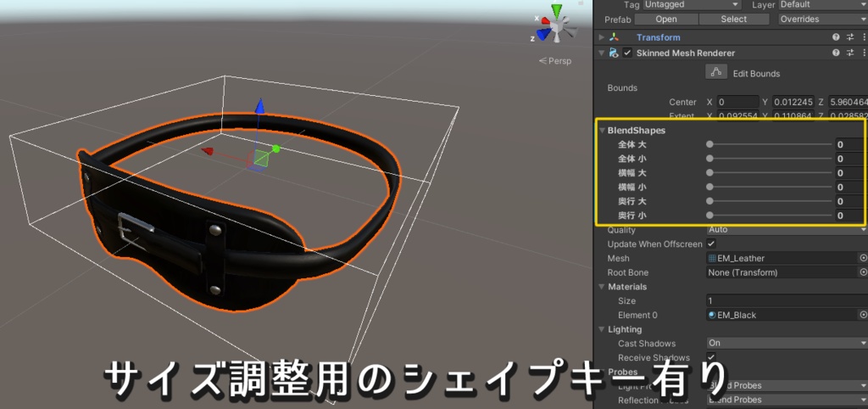Click the blue Y move arrow on the eyemask
This screenshot has height=409, width=868.
pyautogui.click(x=259, y=106)
